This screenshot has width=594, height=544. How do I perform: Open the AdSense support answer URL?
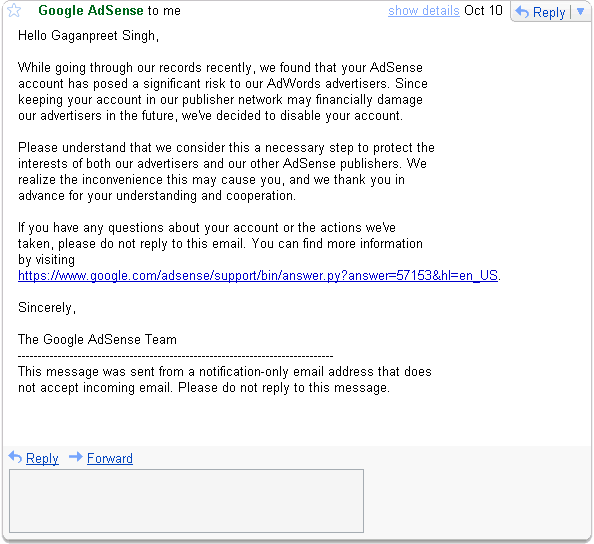pos(258,275)
